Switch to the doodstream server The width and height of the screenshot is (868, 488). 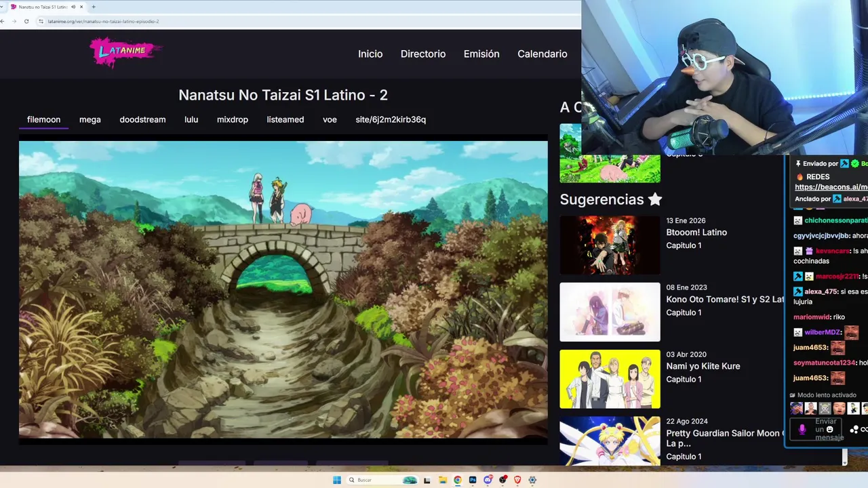coord(142,119)
